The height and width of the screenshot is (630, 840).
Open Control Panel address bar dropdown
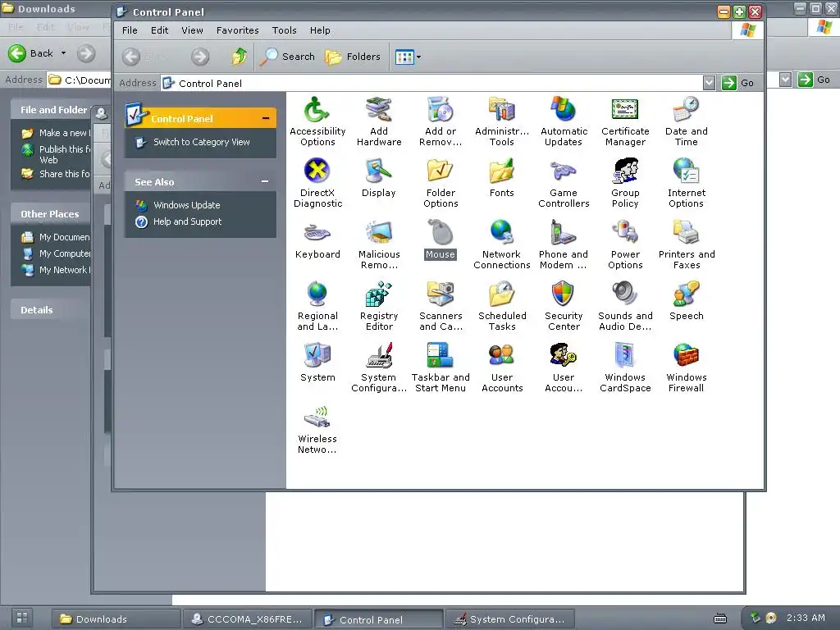pyautogui.click(x=709, y=83)
